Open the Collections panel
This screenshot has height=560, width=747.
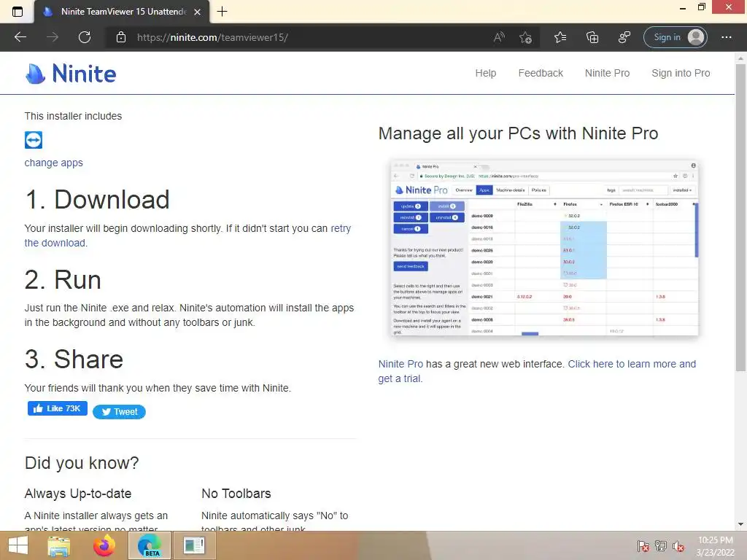pyautogui.click(x=592, y=37)
